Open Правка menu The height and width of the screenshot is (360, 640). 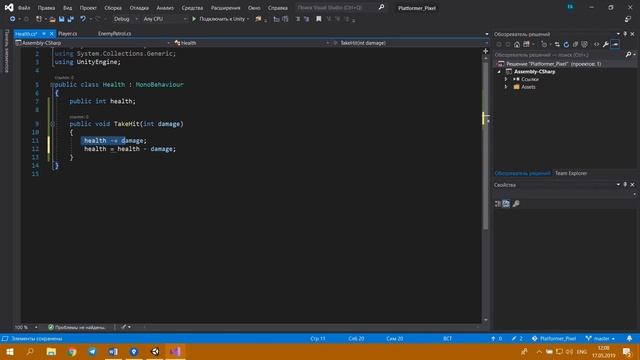[46, 8]
